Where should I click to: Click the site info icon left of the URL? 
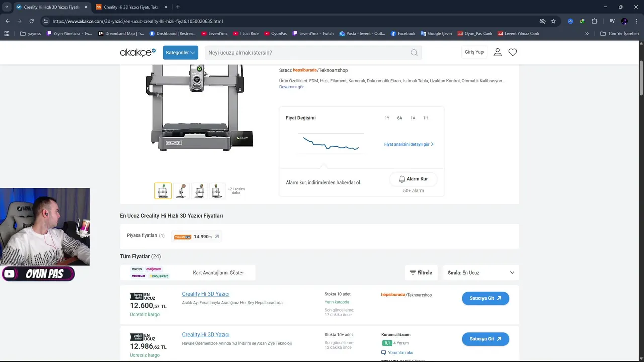tap(46, 21)
